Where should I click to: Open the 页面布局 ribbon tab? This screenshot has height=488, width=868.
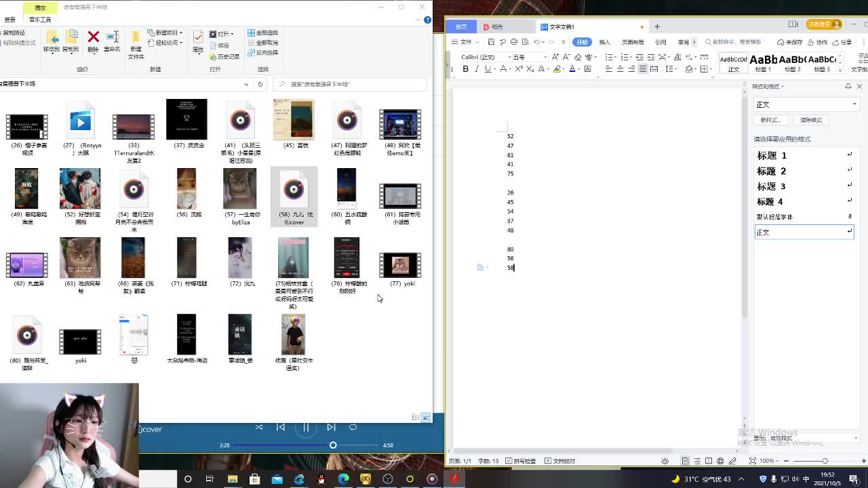tap(632, 42)
